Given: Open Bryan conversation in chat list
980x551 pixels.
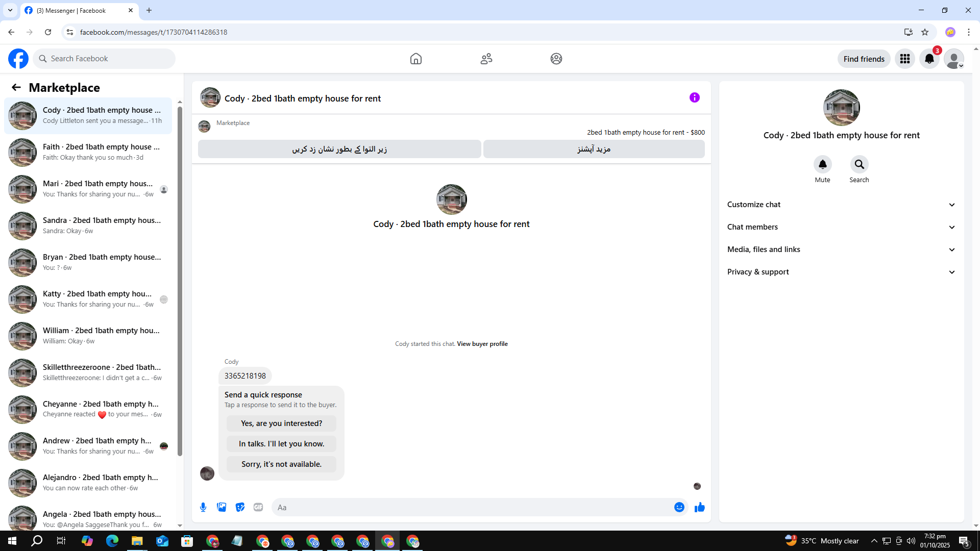Looking at the screenshot, I should pyautogui.click(x=88, y=263).
